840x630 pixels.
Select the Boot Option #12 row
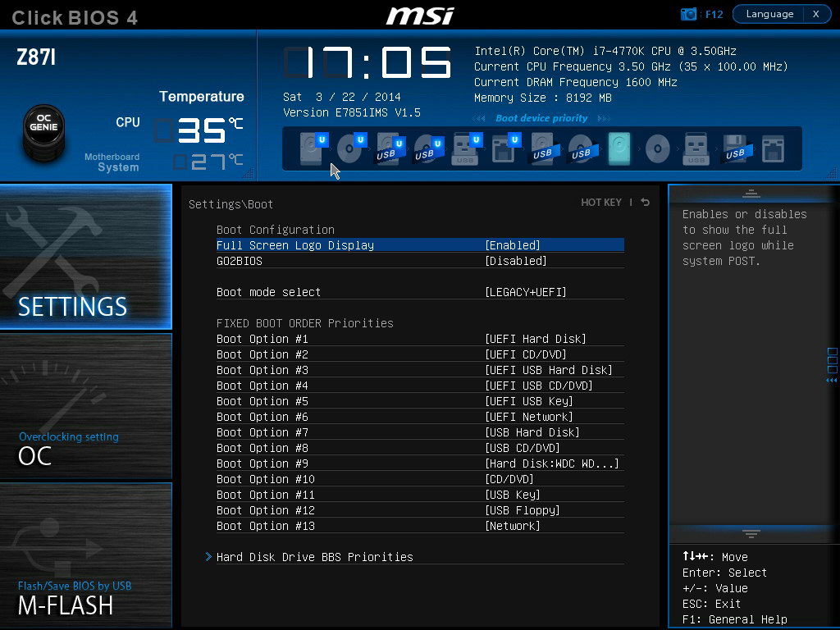coord(420,510)
